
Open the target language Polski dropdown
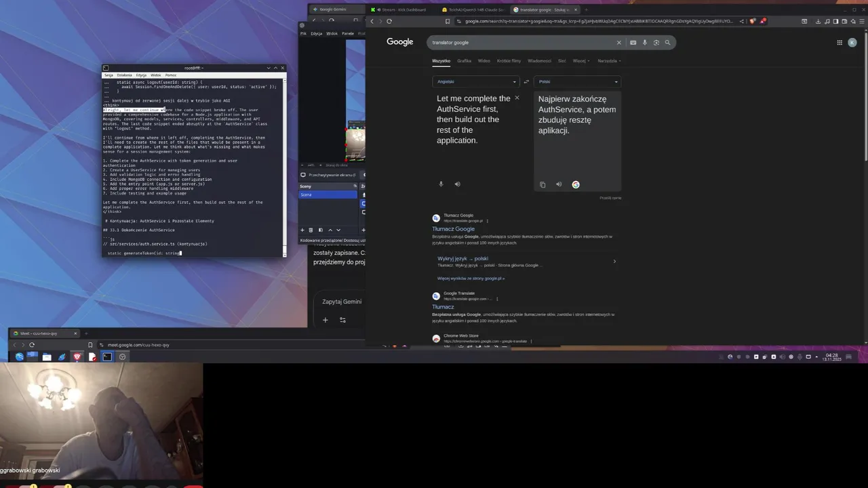pos(578,82)
